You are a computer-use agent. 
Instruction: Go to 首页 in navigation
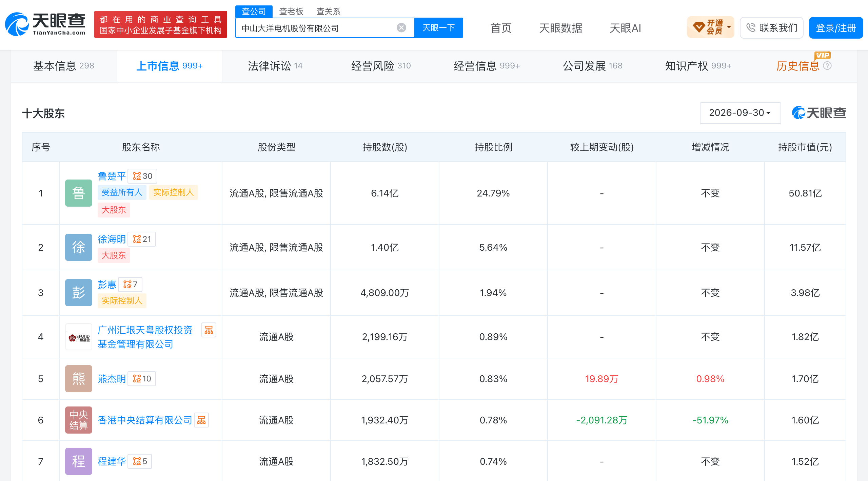click(501, 28)
